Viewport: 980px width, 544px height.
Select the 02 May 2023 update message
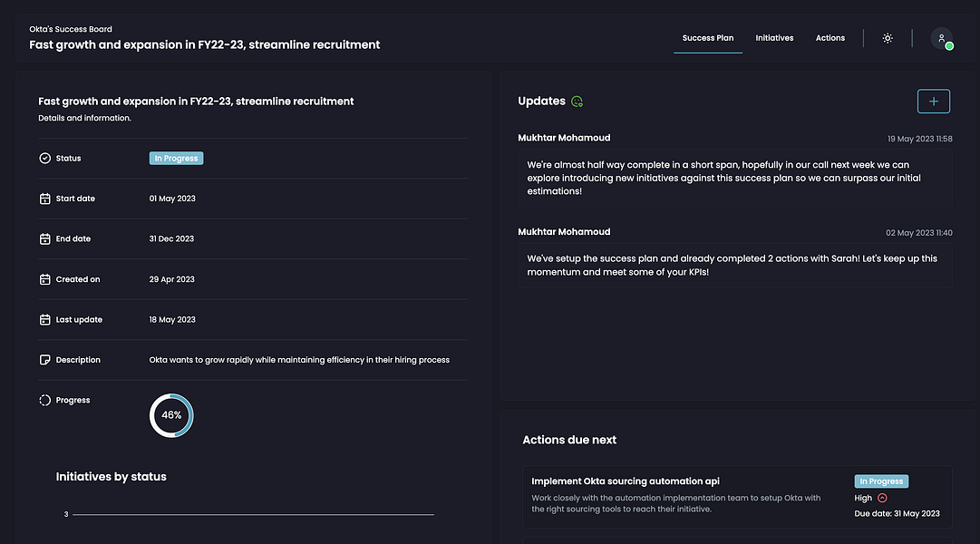coord(734,265)
